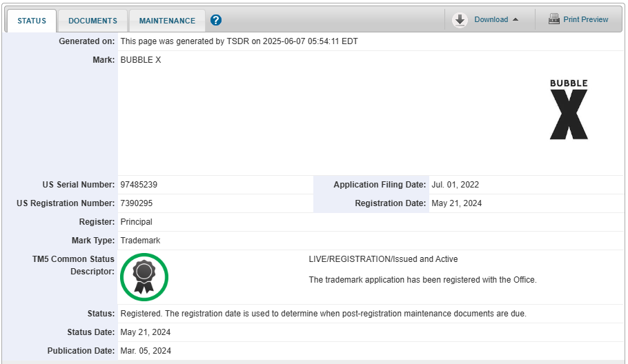Image resolution: width=628 pixels, height=364 pixels.
Task: Click the Publication Date label
Action: (x=81, y=351)
